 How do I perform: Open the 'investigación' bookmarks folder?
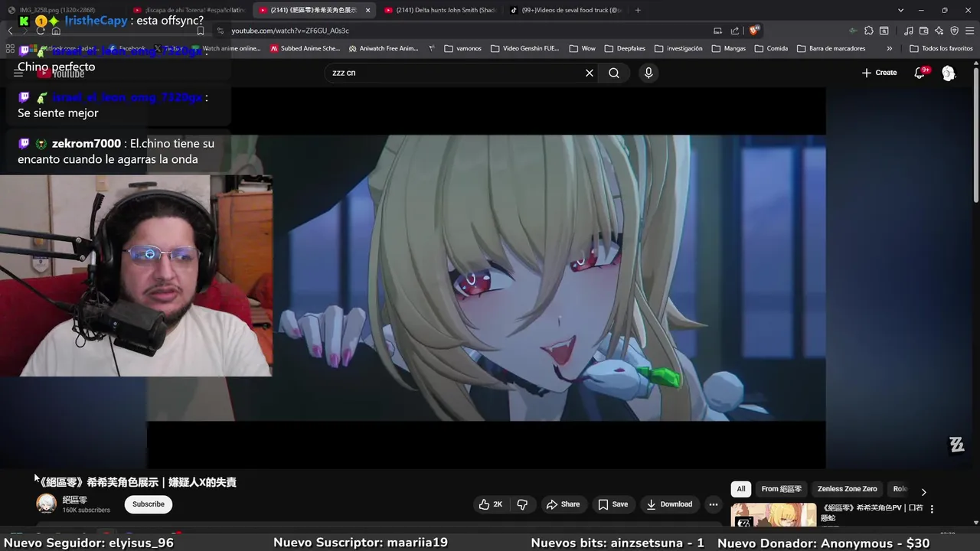point(678,48)
